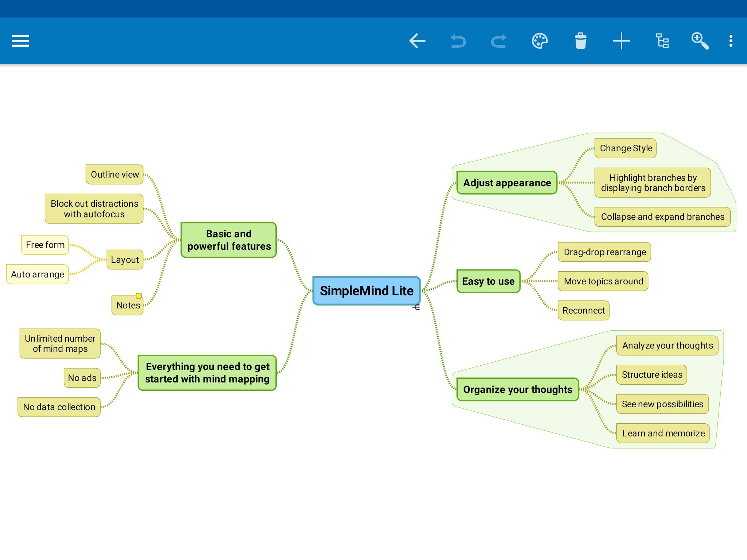The width and height of the screenshot is (747, 560).
Task: Open the three-dot overflow menu
Action: (731, 41)
